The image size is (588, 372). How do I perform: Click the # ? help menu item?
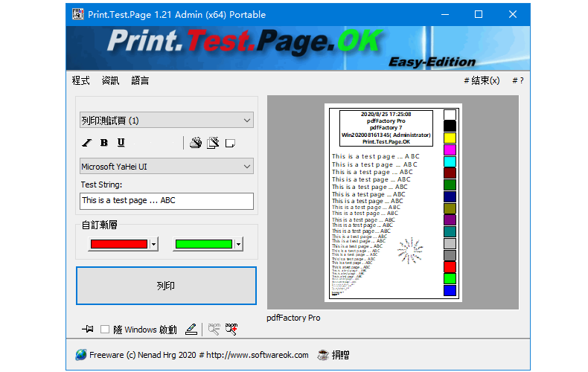518,80
